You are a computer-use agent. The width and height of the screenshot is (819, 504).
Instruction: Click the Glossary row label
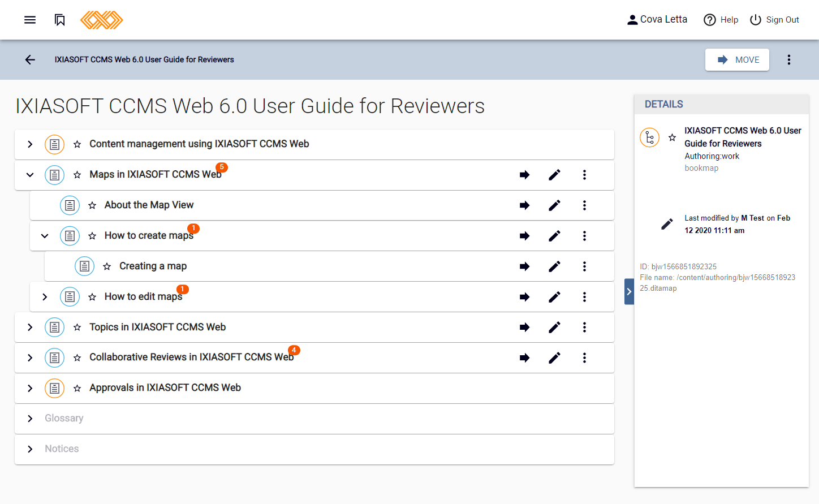click(x=64, y=419)
